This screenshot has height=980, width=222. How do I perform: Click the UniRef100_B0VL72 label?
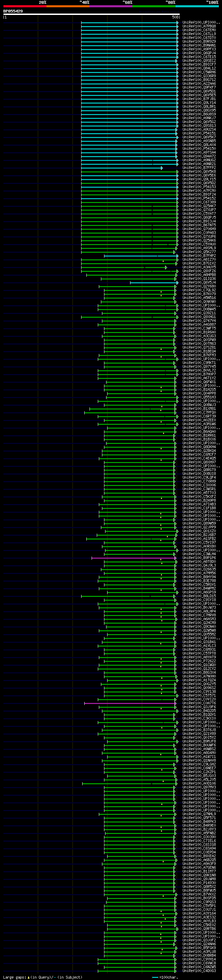(x=199, y=371)
